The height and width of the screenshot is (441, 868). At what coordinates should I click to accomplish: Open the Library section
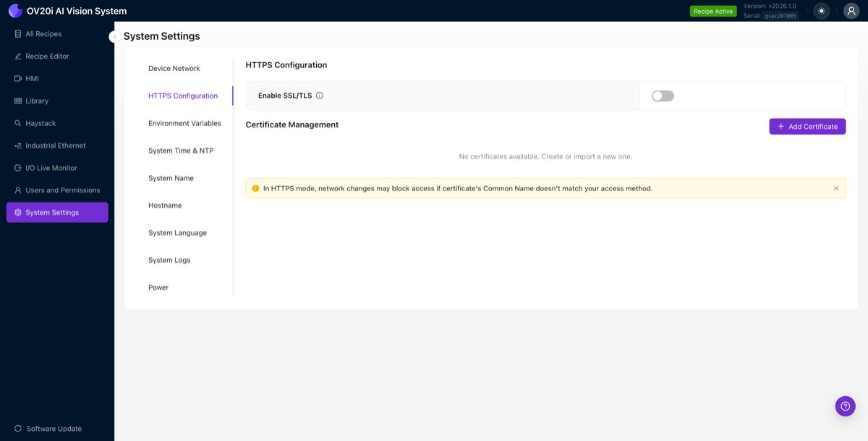(36, 101)
